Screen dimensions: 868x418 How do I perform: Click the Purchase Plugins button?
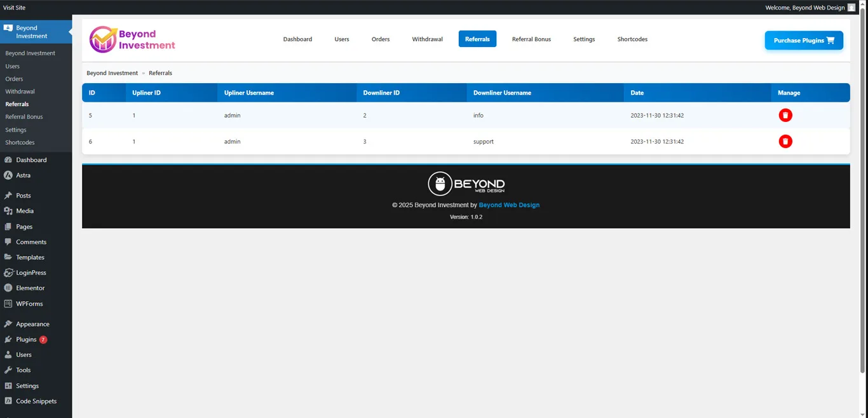coord(804,40)
